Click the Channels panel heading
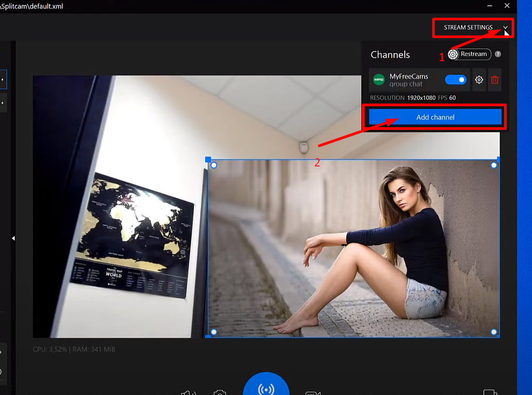 click(x=390, y=55)
